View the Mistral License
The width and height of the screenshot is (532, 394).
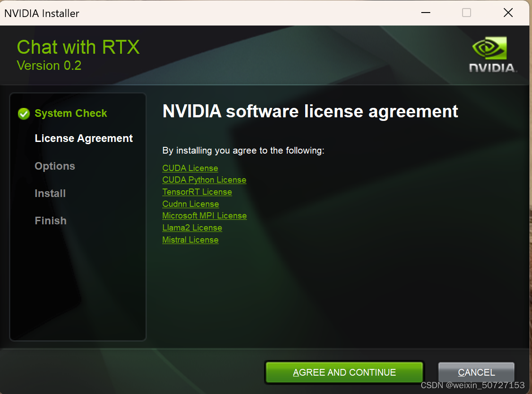(190, 240)
